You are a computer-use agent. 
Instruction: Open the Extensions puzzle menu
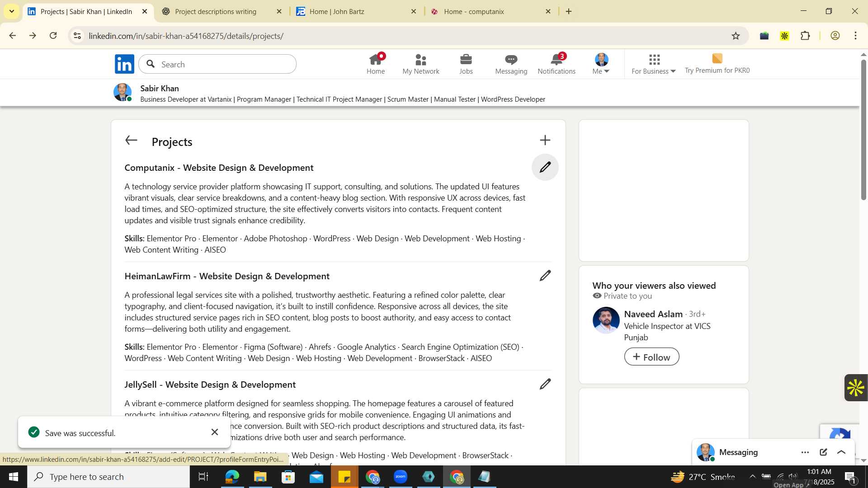click(x=805, y=36)
